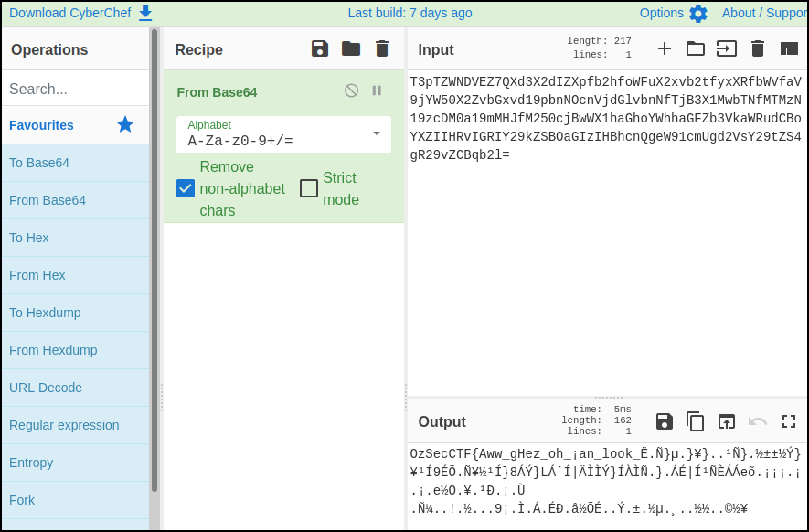Screen dimensions: 809x532
Task: Maximise the output pane
Action: (789, 421)
